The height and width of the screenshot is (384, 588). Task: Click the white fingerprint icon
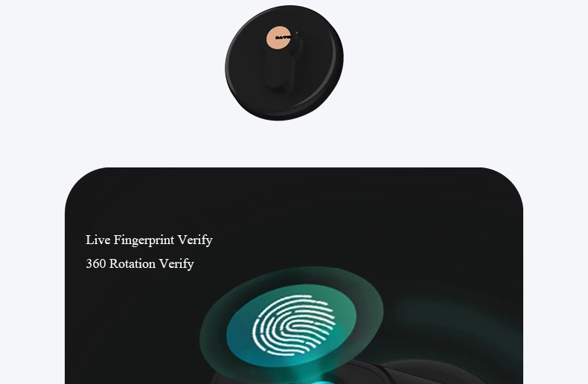[x=293, y=324]
